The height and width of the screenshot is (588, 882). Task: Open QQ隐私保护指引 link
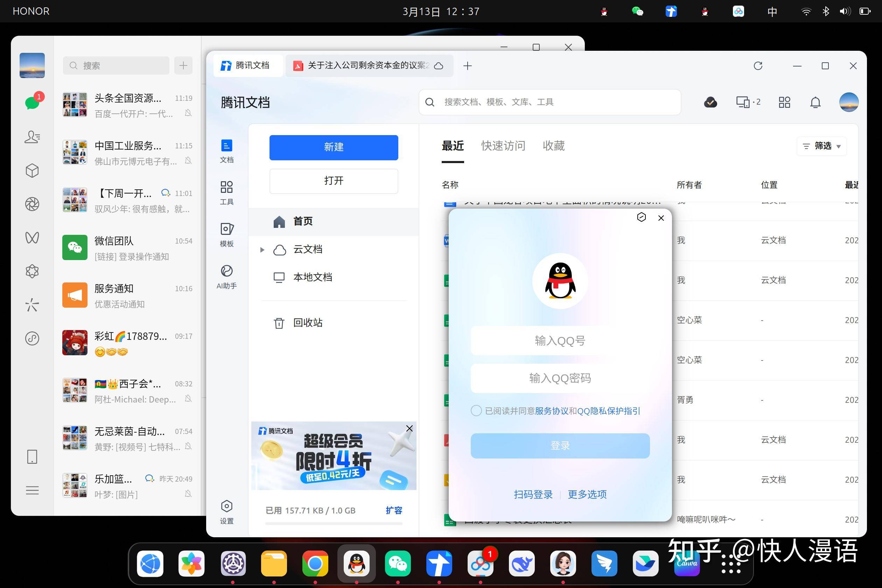pos(608,411)
